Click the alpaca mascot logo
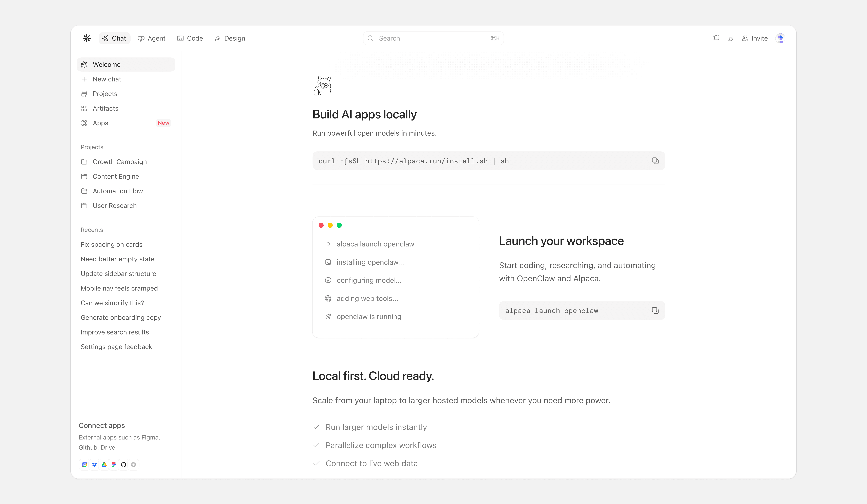The image size is (867, 504). coord(322,86)
